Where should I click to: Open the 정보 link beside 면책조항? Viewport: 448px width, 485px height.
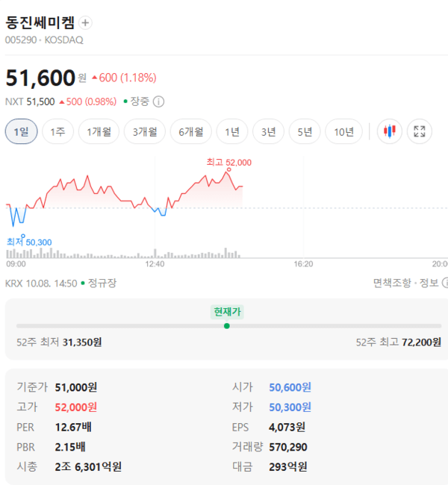click(x=429, y=283)
